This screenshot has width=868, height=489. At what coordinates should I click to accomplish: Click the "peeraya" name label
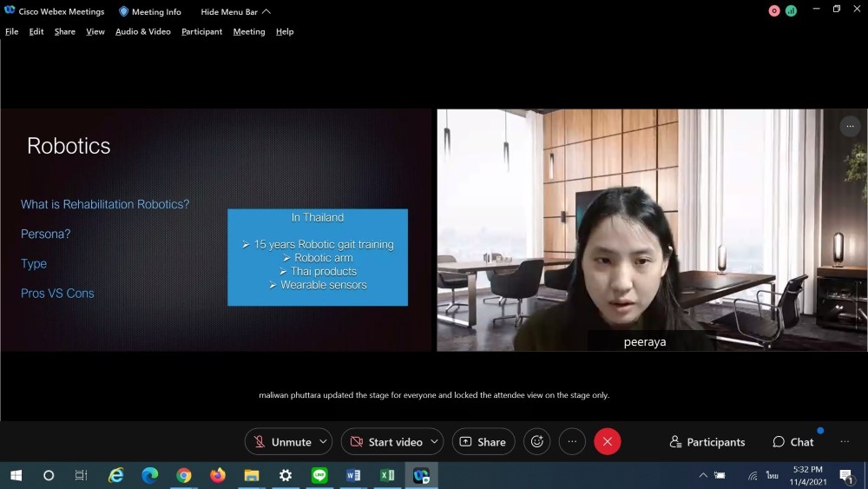click(645, 342)
